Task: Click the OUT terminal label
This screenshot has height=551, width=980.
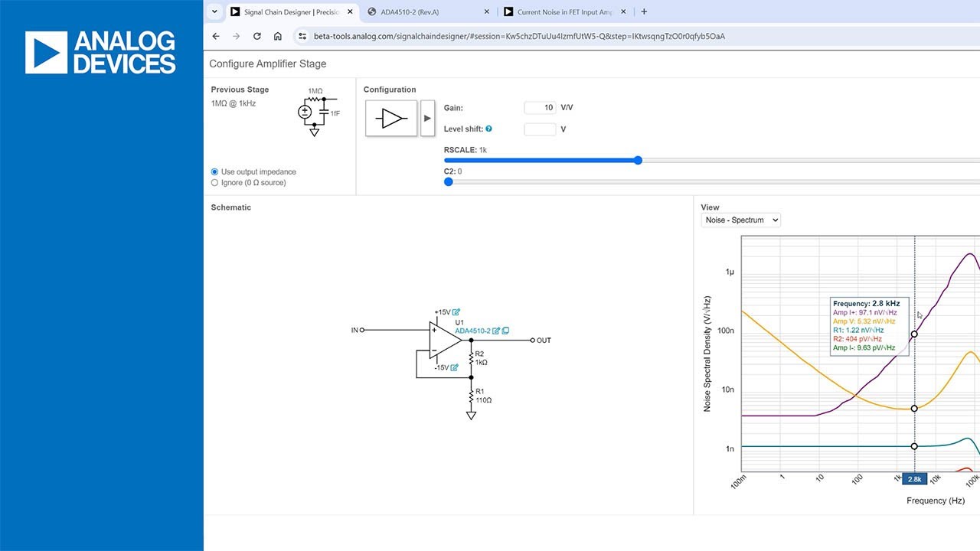Action: pos(544,341)
